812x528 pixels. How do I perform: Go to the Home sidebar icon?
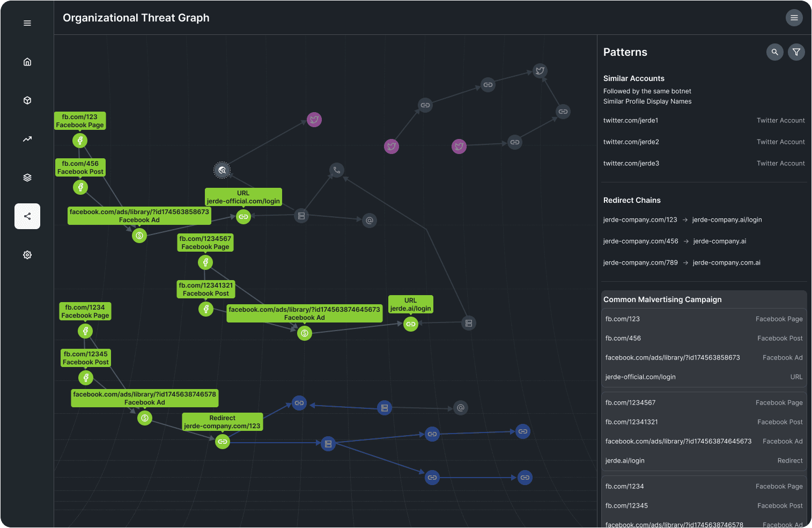(x=27, y=62)
